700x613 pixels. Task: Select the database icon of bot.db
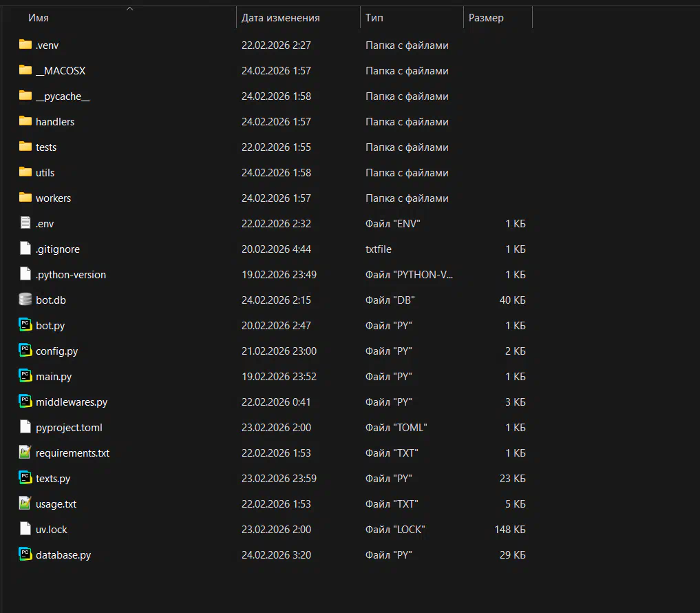[25, 300]
